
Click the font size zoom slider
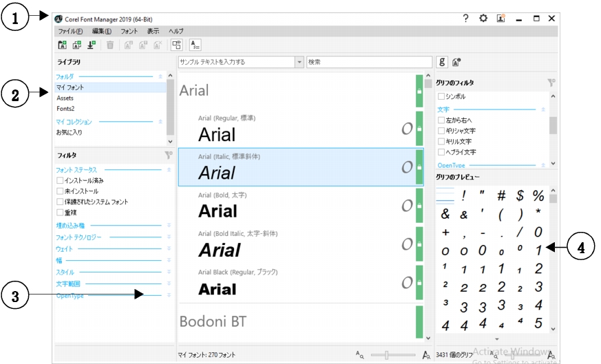pyautogui.click(x=387, y=354)
